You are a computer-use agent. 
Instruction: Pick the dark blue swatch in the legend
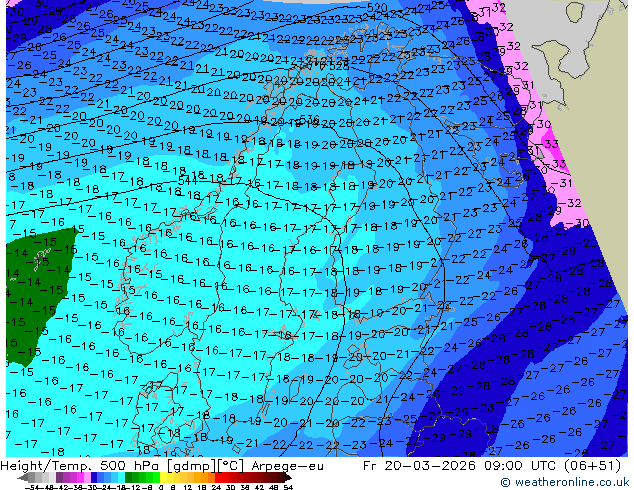[94, 478]
